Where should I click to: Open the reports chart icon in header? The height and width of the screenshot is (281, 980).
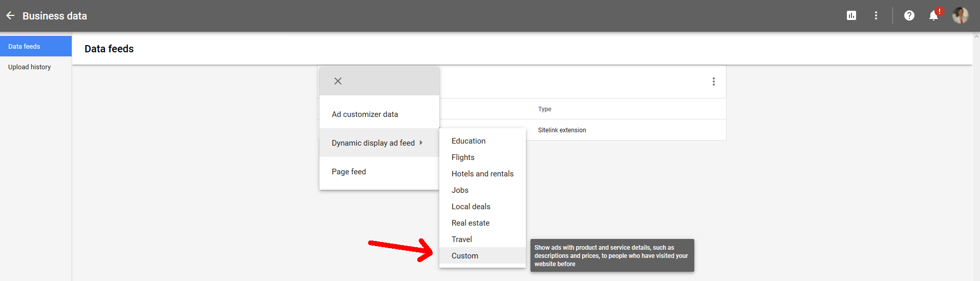851,15
